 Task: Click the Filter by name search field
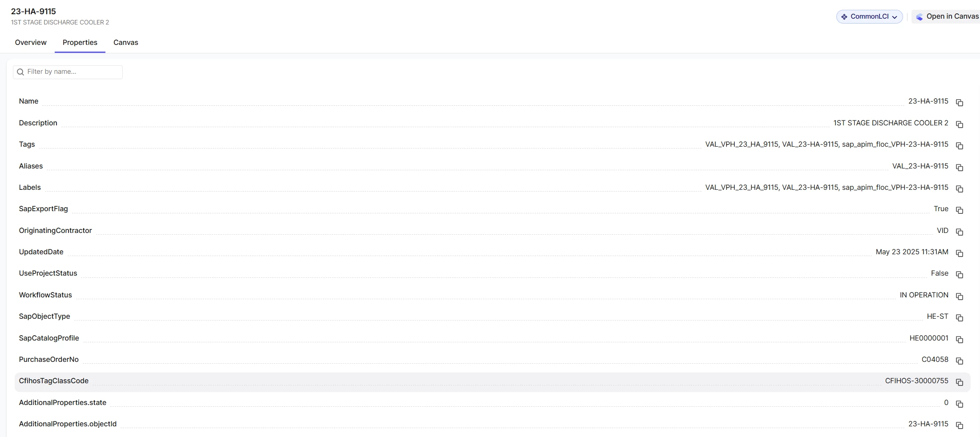pos(71,72)
